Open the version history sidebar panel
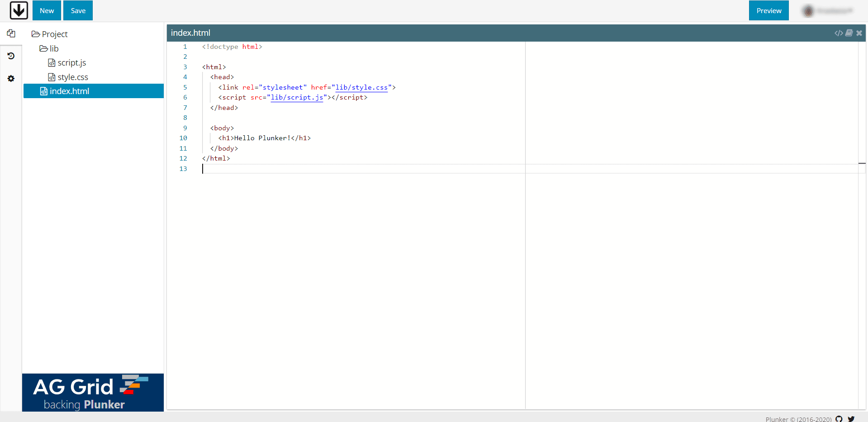Screen dimensions: 868x422 click(11, 56)
